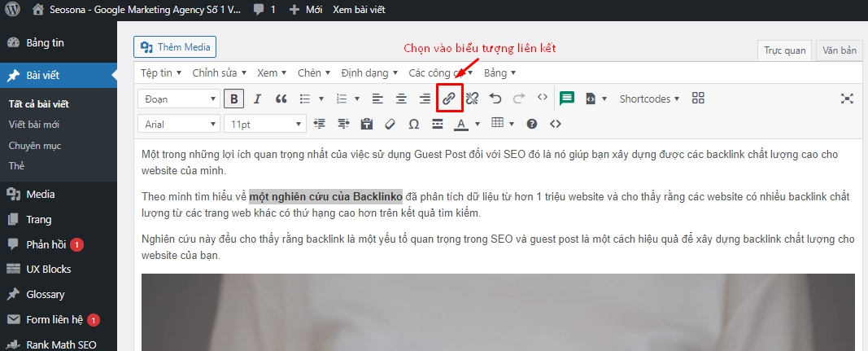Toggle left text alignment
868x351 pixels.
click(377, 99)
